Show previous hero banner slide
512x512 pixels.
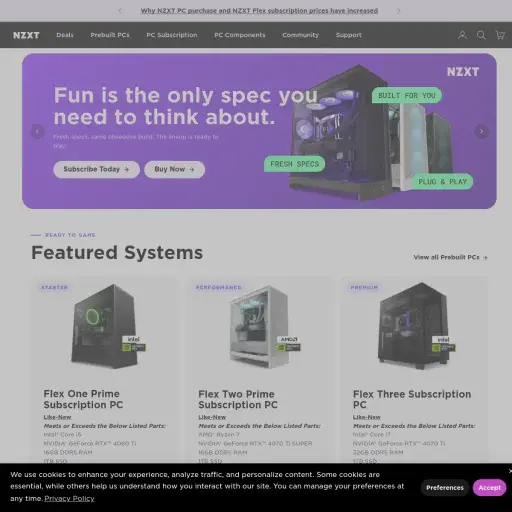[37, 131]
